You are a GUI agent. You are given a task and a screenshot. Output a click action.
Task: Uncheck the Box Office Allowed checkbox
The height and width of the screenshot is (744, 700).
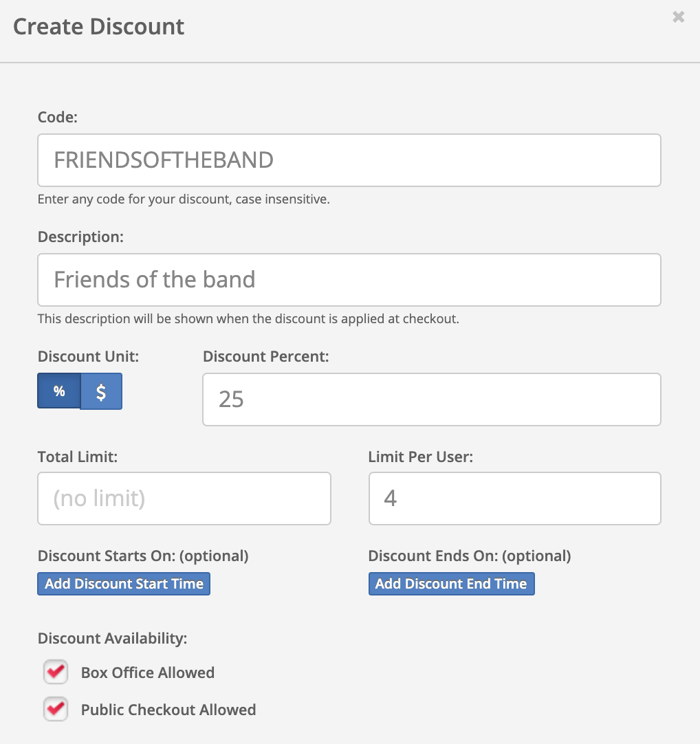tap(56, 672)
